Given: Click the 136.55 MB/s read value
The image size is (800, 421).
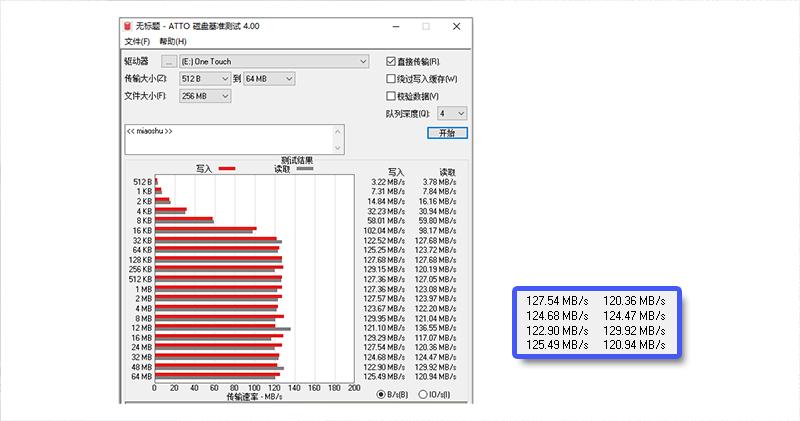Looking at the screenshot, I should (435, 328).
